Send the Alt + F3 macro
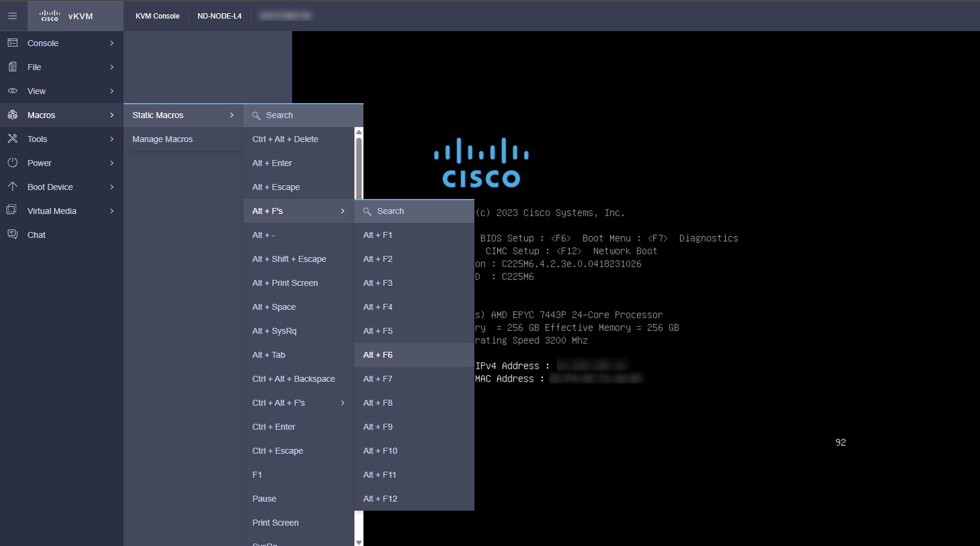The image size is (980, 546). [x=414, y=283]
